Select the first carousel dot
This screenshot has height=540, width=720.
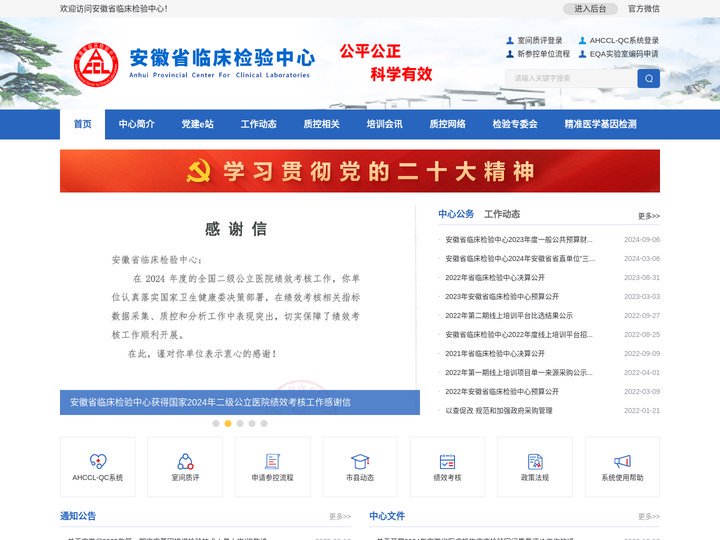coord(216,423)
